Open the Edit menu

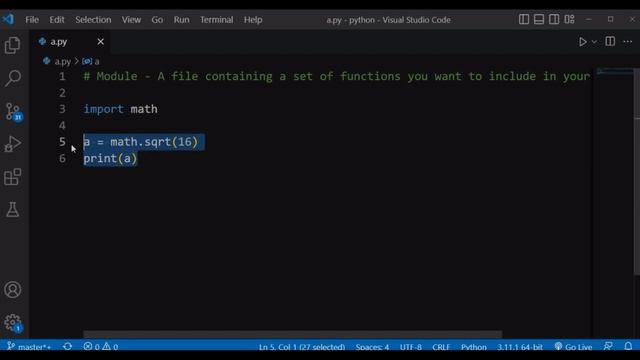(57, 20)
